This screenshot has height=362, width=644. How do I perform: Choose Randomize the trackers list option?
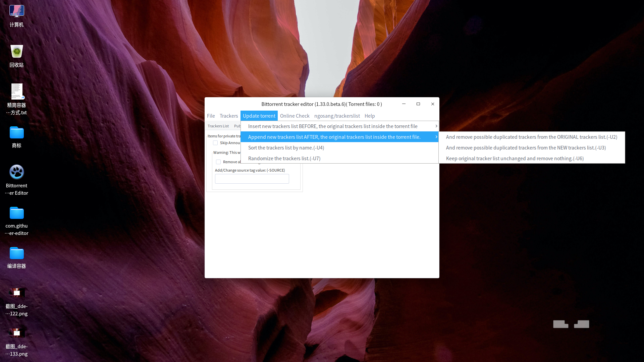pyautogui.click(x=284, y=159)
